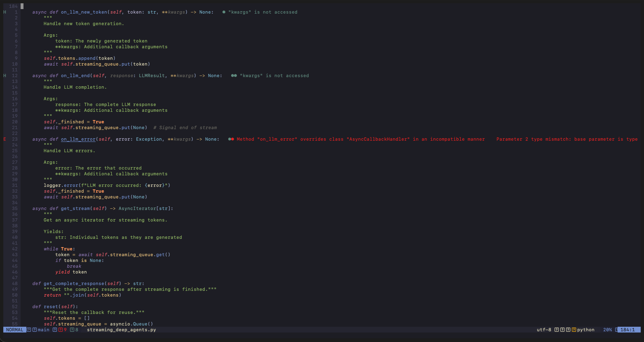
Task: Click the yellow python filetype icon
Action: [574, 330]
